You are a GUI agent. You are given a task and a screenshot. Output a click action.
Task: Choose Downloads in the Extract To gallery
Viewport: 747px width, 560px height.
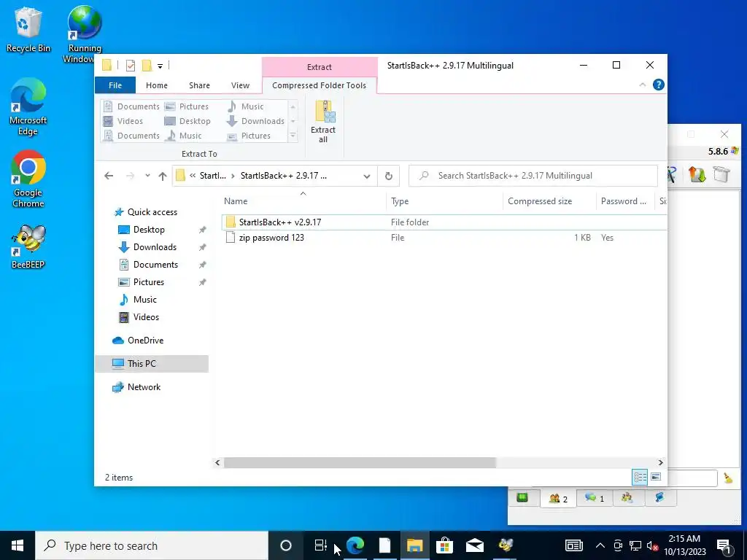pos(256,121)
